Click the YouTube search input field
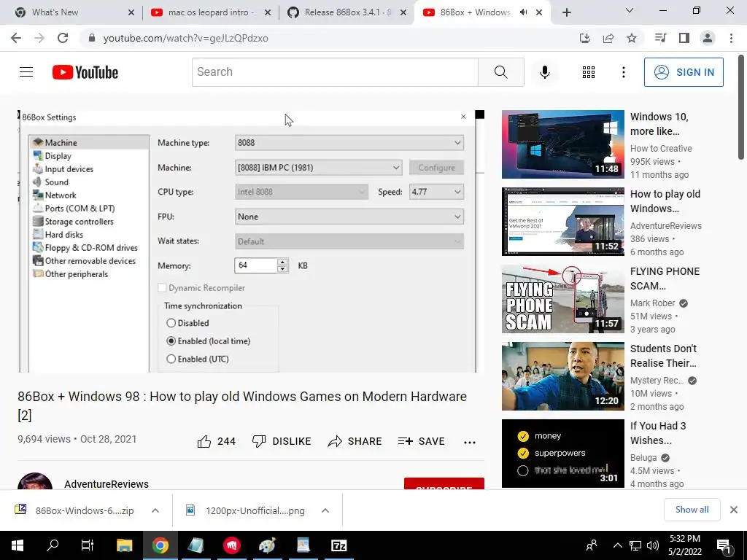Image resolution: width=747 pixels, height=560 pixels. point(335,72)
